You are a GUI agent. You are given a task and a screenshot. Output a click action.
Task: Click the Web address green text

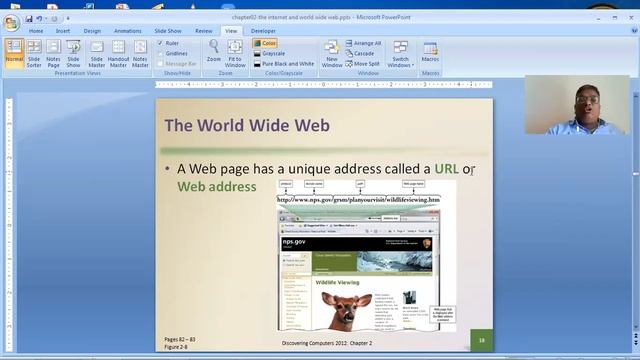[x=217, y=187]
